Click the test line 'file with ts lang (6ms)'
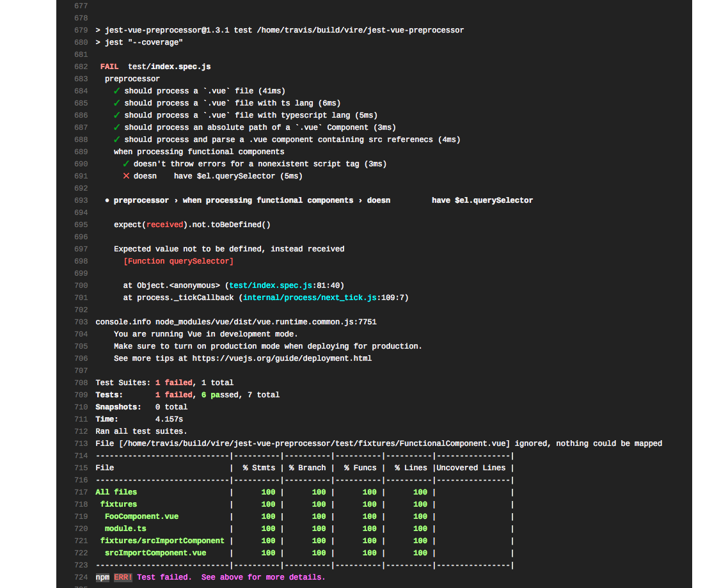728x588 pixels. tap(232, 103)
